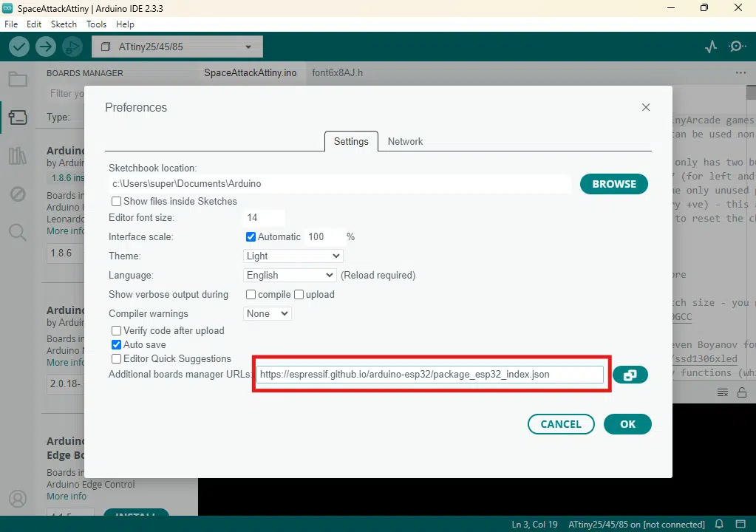Viewport: 756px width, 532px height.
Task: Click the notifications bell in status bar
Action: [719, 524]
